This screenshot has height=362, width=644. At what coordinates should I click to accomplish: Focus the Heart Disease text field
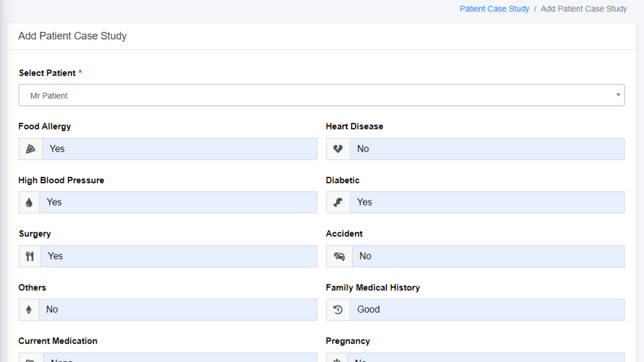(487, 149)
